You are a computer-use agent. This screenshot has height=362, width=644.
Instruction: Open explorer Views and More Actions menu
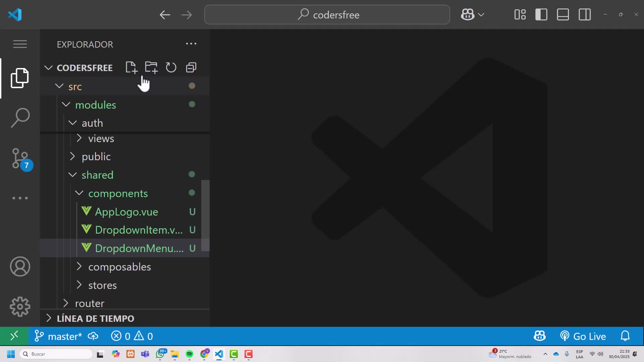[x=191, y=44]
